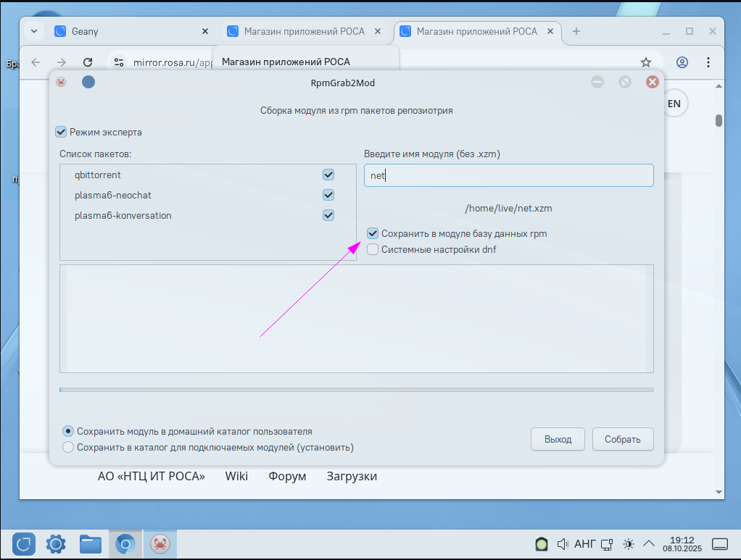Viewport: 741px width, 560px height.
Task: Close the middle Магазин приложений РОСА tab
Action: (x=378, y=32)
